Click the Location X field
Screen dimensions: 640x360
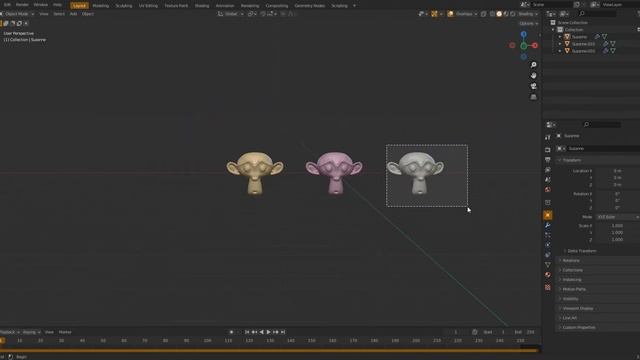(x=617, y=171)
